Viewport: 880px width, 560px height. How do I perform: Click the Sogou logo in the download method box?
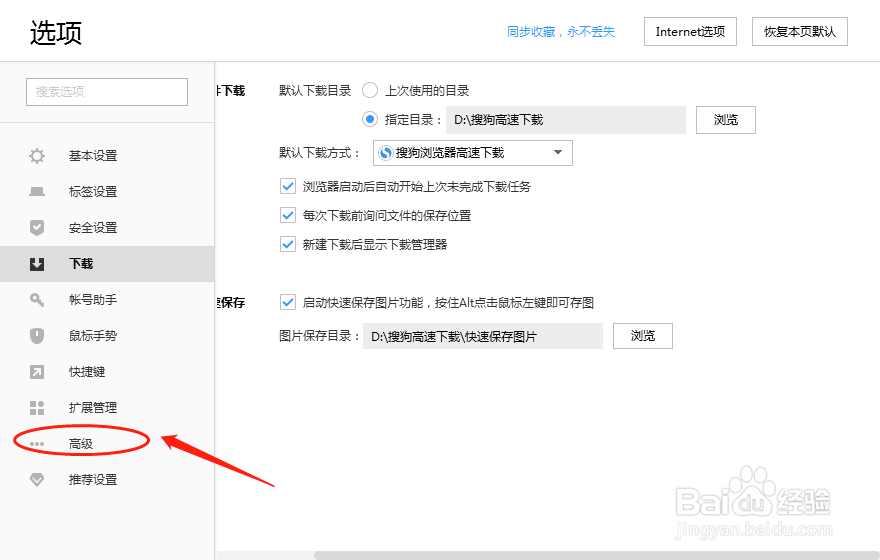[x=386, y=153]
